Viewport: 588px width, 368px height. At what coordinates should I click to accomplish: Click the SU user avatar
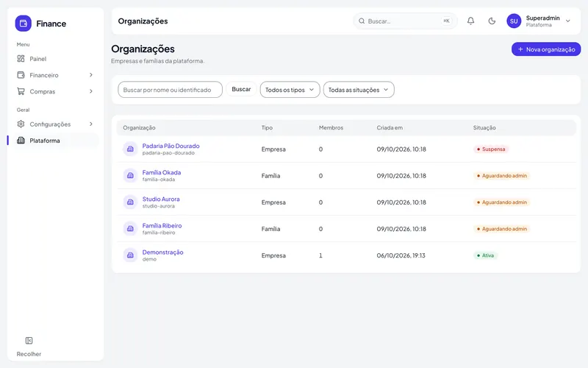click(x=514, y=21)
